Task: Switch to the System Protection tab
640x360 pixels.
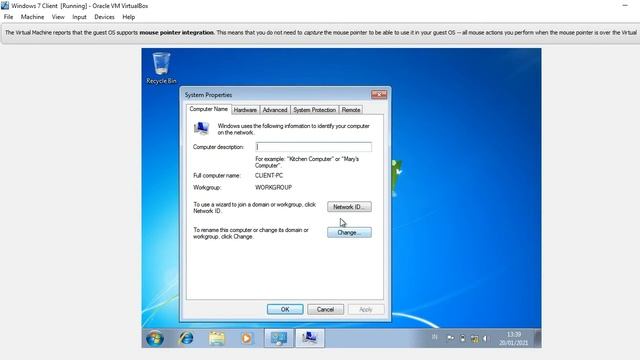Action: (314, 110)
